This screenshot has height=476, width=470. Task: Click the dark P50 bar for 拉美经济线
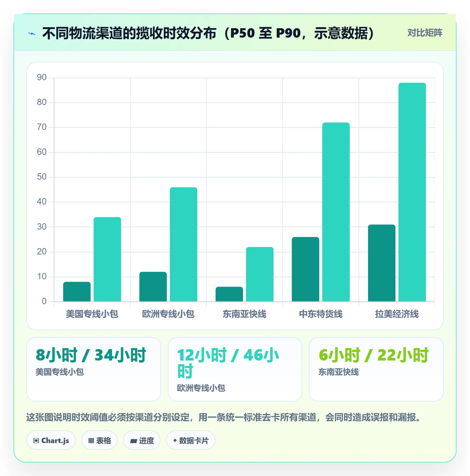[382, 263]
